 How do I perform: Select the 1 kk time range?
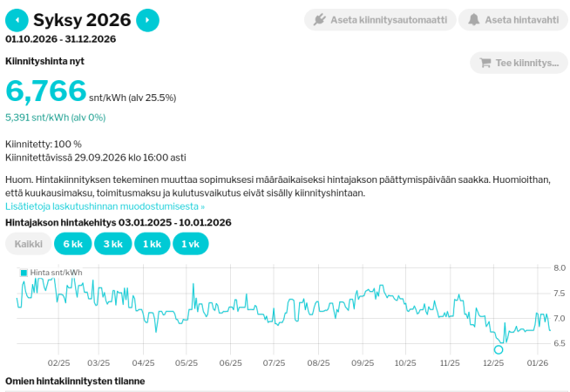pos(152,244)
